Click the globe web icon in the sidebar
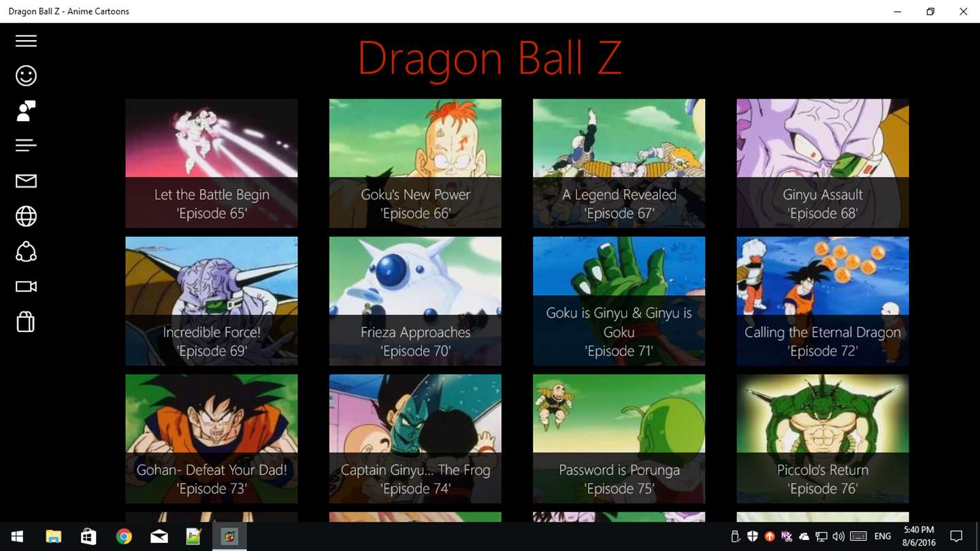 [26, 216]
